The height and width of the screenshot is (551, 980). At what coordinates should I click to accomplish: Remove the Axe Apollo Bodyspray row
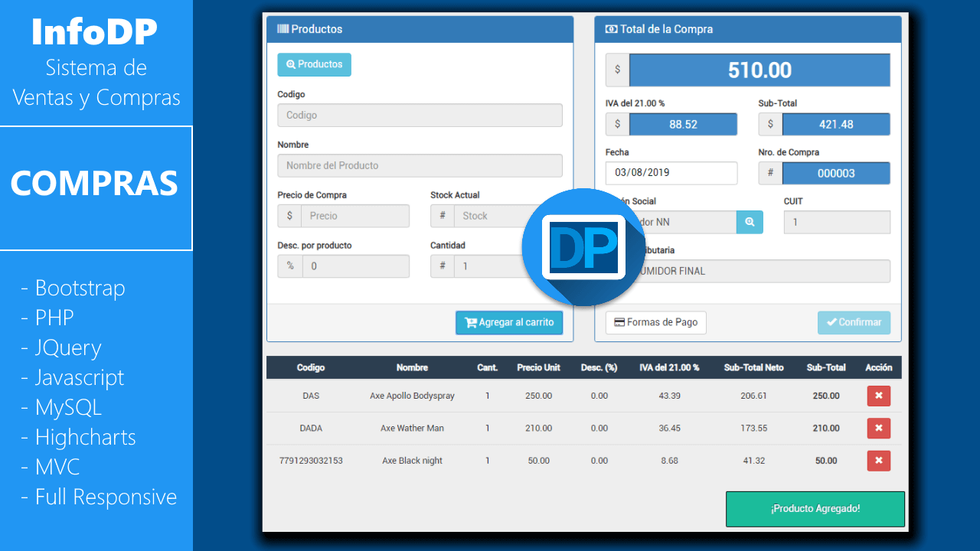click(x=878, y=396)
